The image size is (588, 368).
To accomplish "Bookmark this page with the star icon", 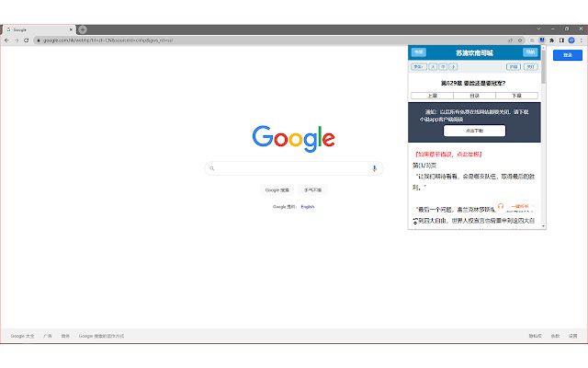I will coord(520,40).
